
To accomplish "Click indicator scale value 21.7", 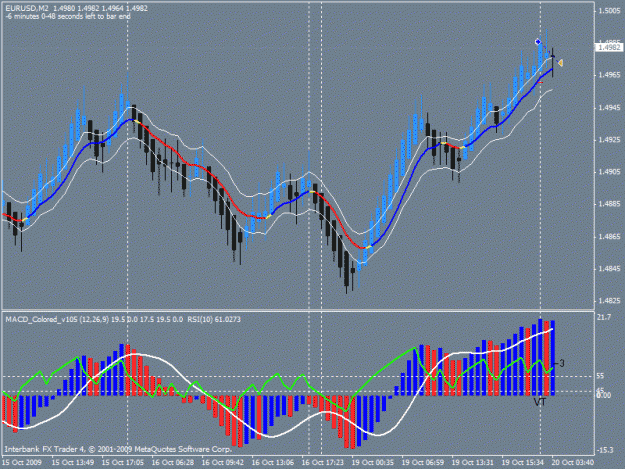I will (604, 317).
